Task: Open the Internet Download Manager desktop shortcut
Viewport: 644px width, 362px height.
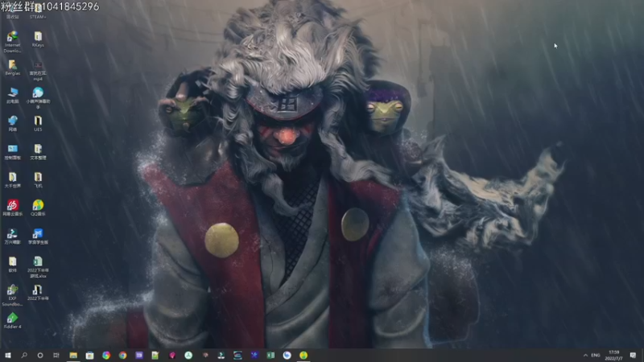Action: click(x=12, y=41)
